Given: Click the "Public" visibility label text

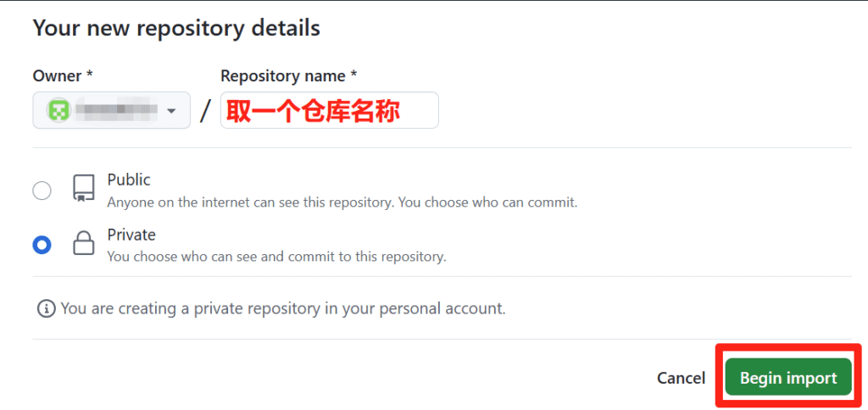Looking at the screenshot, I should click(x=129, y=180).
